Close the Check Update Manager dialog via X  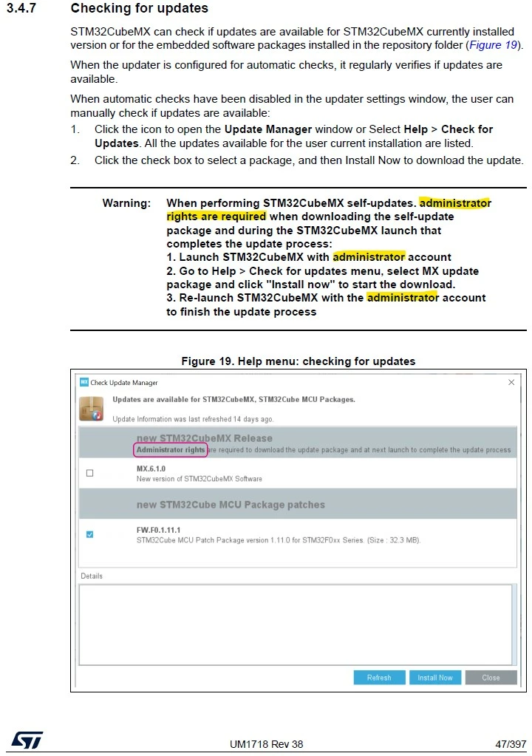tap(511, 382)
